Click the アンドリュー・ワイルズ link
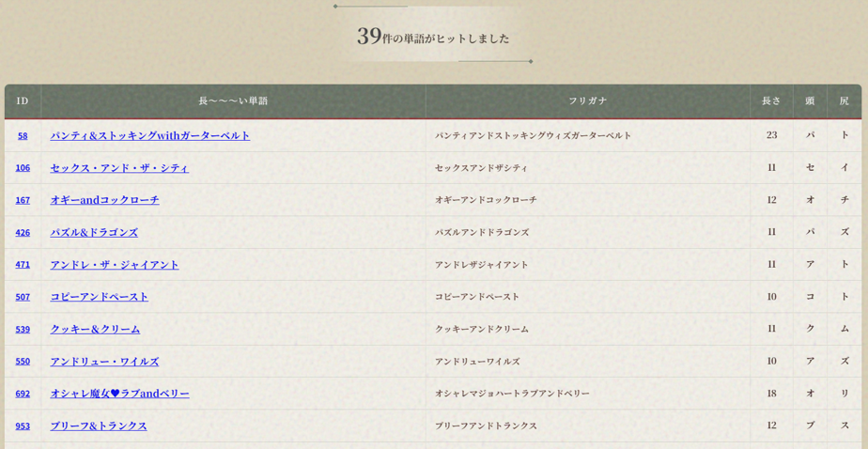 pyautogui.click(x=104, y=362)
